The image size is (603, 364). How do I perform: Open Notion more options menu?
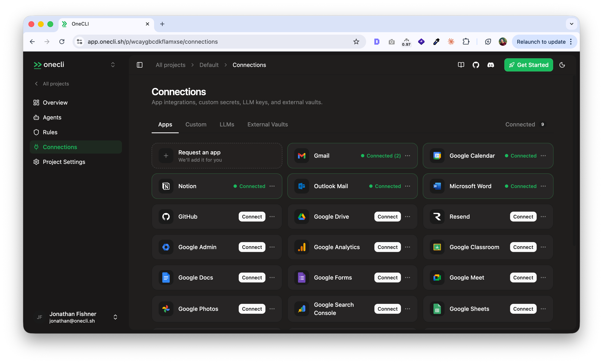[272, 186]
